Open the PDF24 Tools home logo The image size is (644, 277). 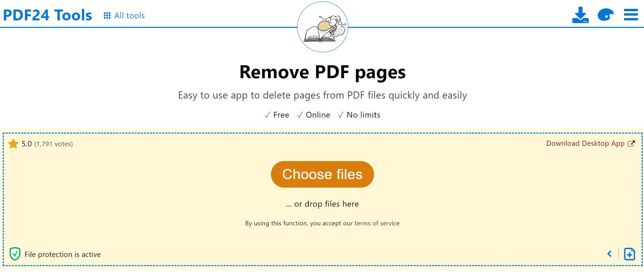point(48,15)
